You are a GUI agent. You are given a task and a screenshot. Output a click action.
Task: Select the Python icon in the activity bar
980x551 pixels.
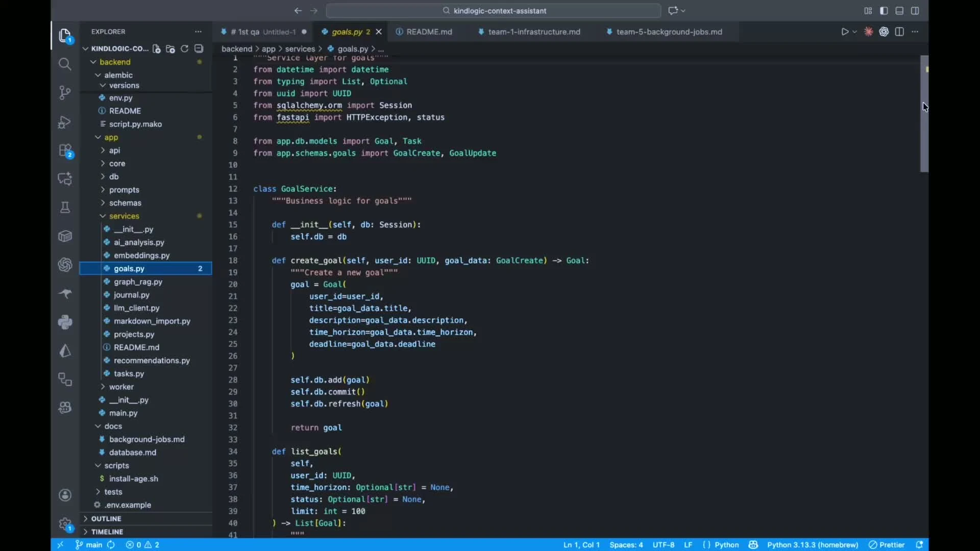click(x=65, y=322)
